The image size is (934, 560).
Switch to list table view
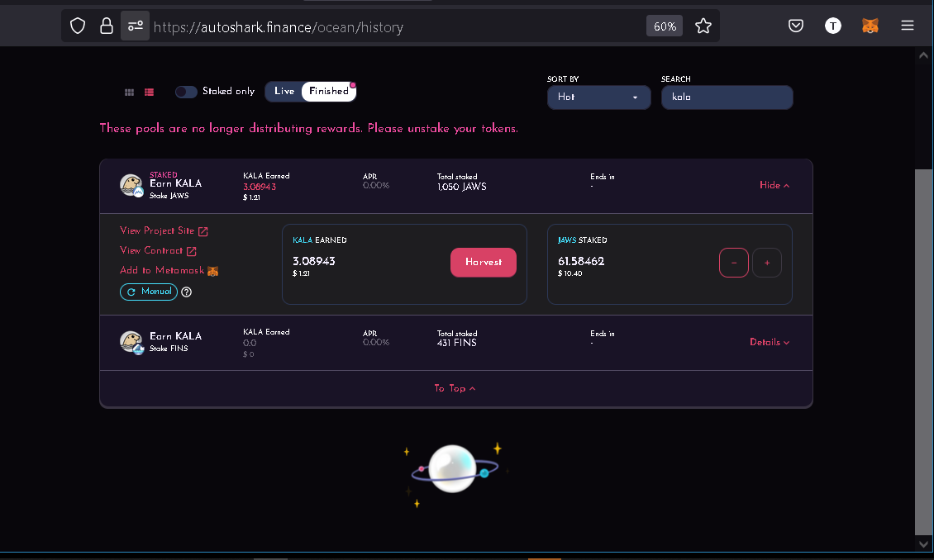pyautogui.click(x=149, y=93)
